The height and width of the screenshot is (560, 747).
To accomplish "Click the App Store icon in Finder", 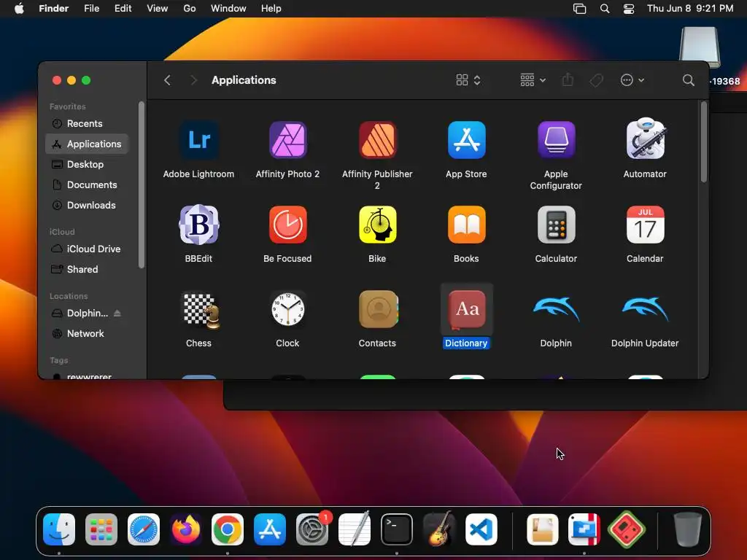I will coord(466,140).
